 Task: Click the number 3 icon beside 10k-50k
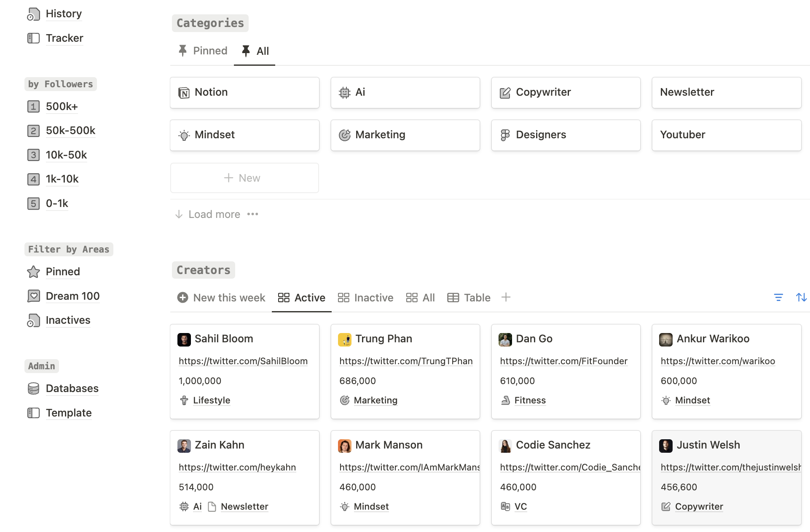pos(33,155)
